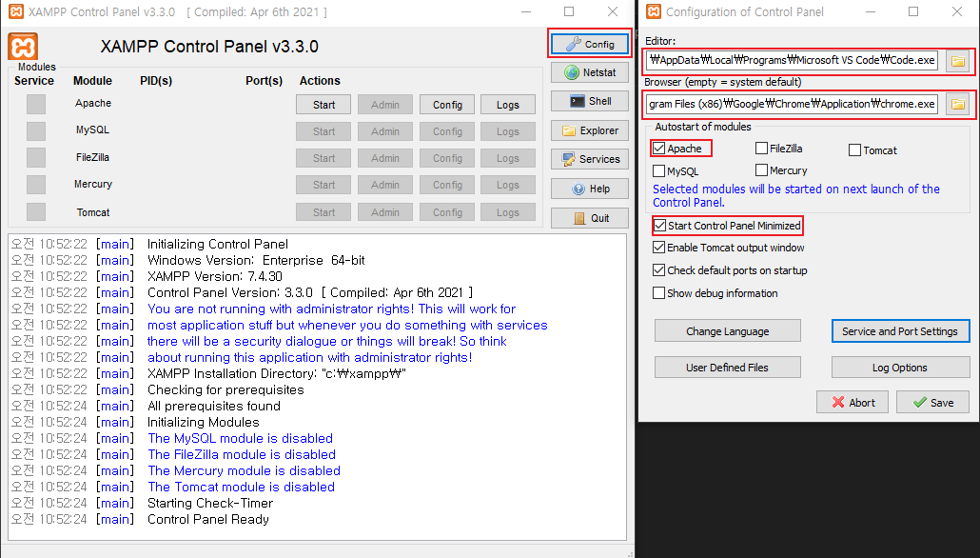980x558 pixels.
Task: Open User Defined Files button
Action: pos(728,368)
